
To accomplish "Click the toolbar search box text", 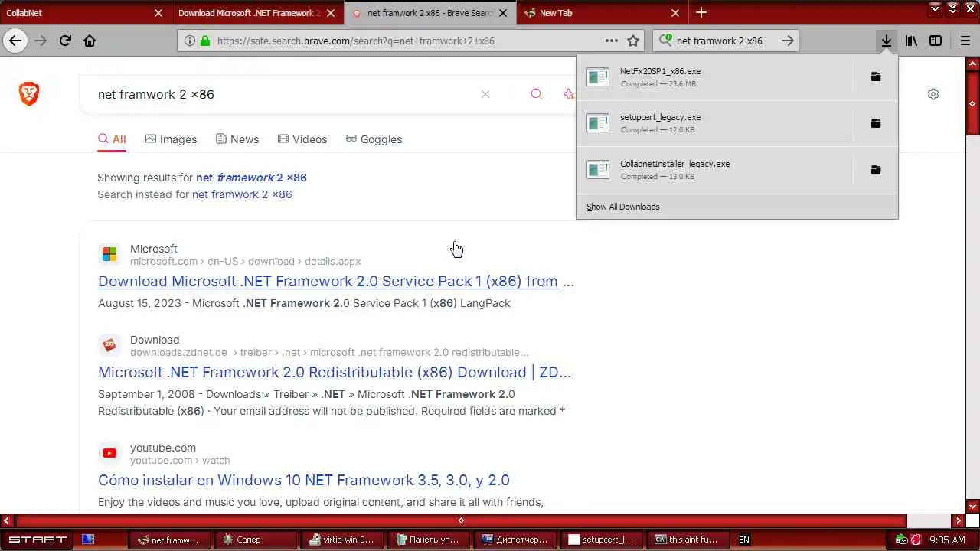I will [720, 41].
